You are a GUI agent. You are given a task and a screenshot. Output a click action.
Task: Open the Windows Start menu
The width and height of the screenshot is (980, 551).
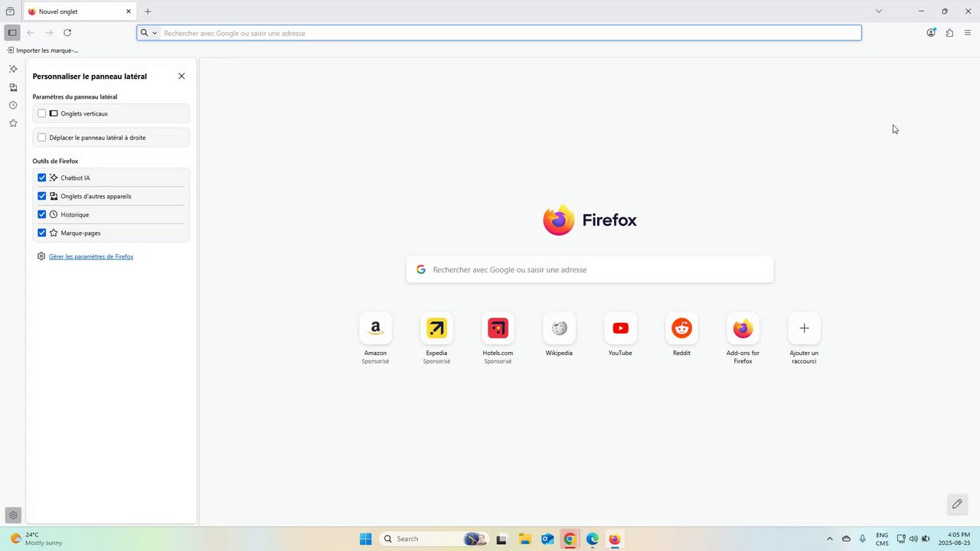click(366, 539)
